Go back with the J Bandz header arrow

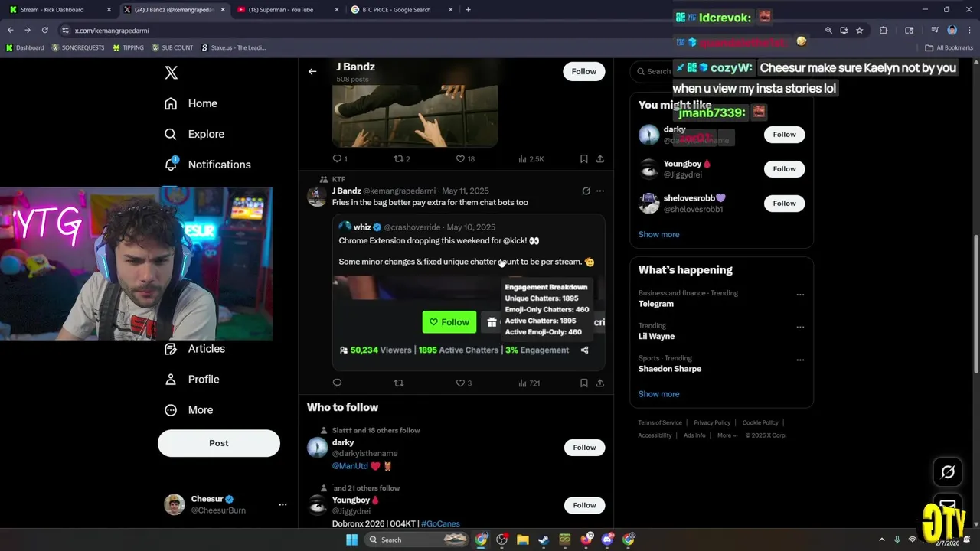(x=312, y=71)
